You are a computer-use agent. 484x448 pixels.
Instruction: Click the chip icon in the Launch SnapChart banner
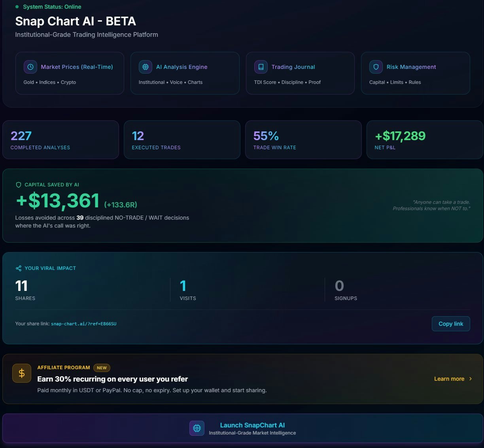pyautogui.click(x=197, y=428)
